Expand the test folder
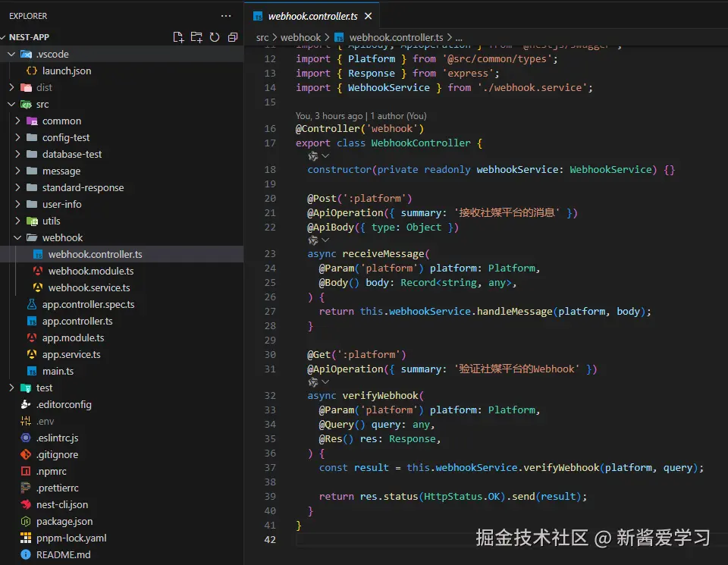This screenshot has height=565, width=728. (11, 388)
